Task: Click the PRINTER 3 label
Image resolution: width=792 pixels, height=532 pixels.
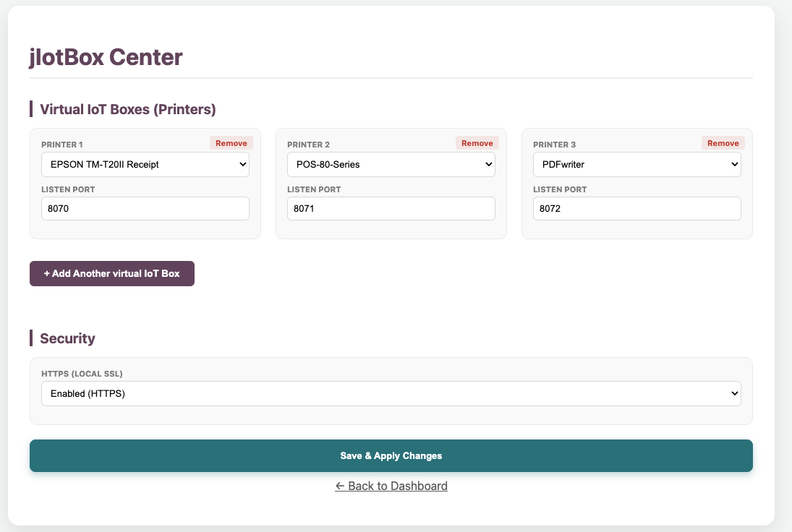Action: point(555,145)
